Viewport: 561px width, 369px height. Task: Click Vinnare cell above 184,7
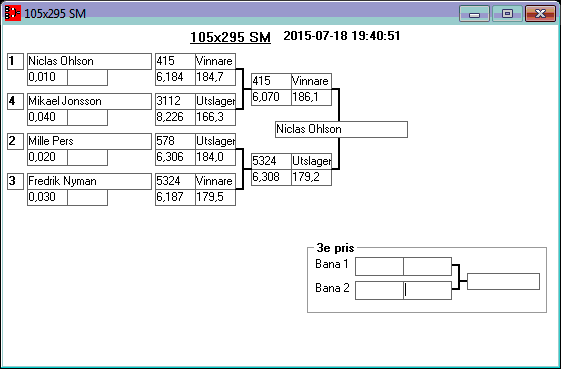click(x=215, y=62)
